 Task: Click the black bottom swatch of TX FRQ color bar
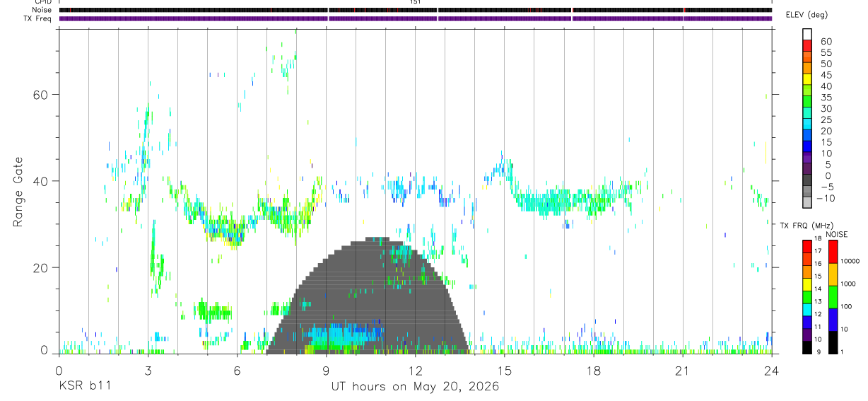coord(807,347)
